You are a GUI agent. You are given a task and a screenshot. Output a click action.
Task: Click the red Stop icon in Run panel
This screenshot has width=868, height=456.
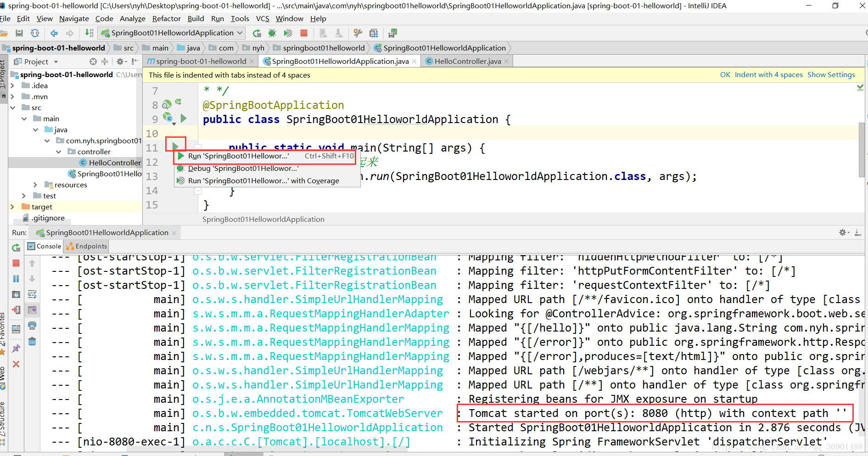pos(16,263)
